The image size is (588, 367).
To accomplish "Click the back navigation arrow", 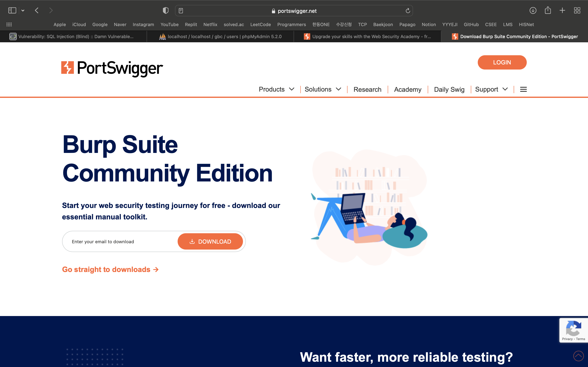I will click(x=37, y=10).
